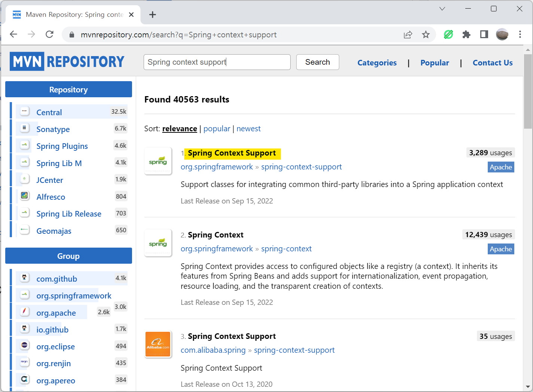Image resolution: width=533 pixels, height=392 pixels.
Task: Open Alibaba spring-context-support artifact link
Action: coord(294,350)
